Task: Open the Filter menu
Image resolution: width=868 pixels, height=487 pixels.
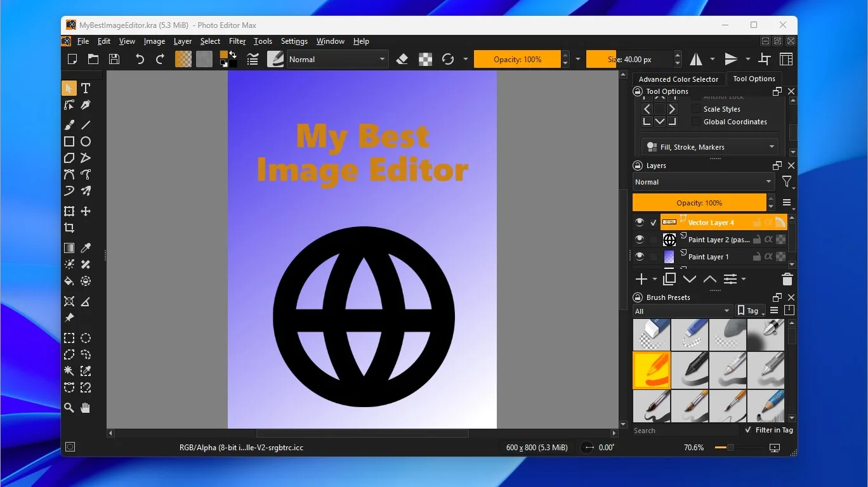Action: (x=237, y=41)
